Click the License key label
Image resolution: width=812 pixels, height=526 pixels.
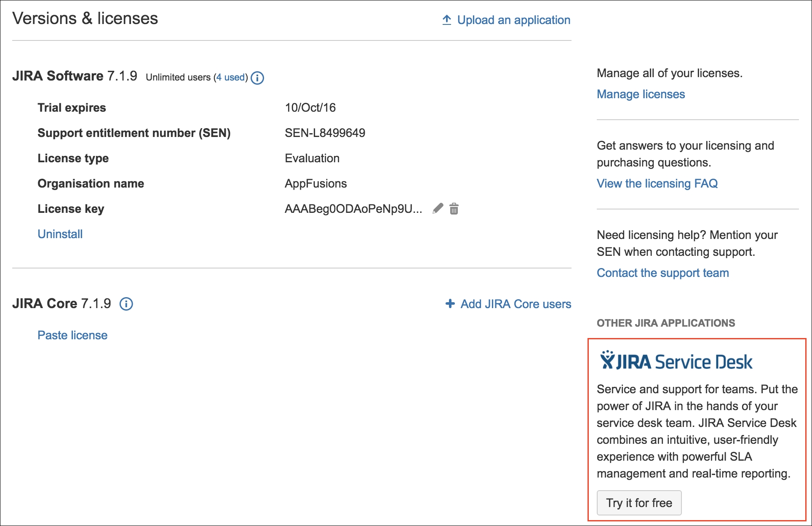[71, 209]
